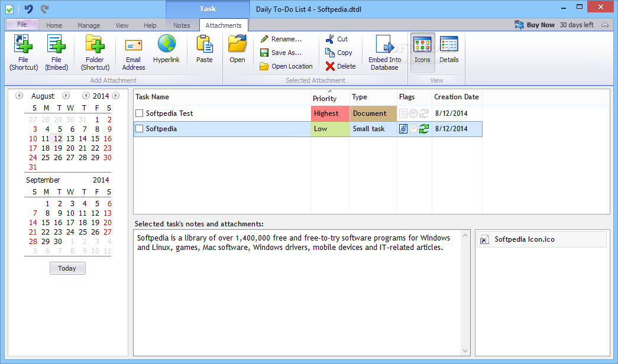The height and width of the screenshot is (364, 618).
Task: Click the Redo arrow in title bar
Action: pos(44,9)
